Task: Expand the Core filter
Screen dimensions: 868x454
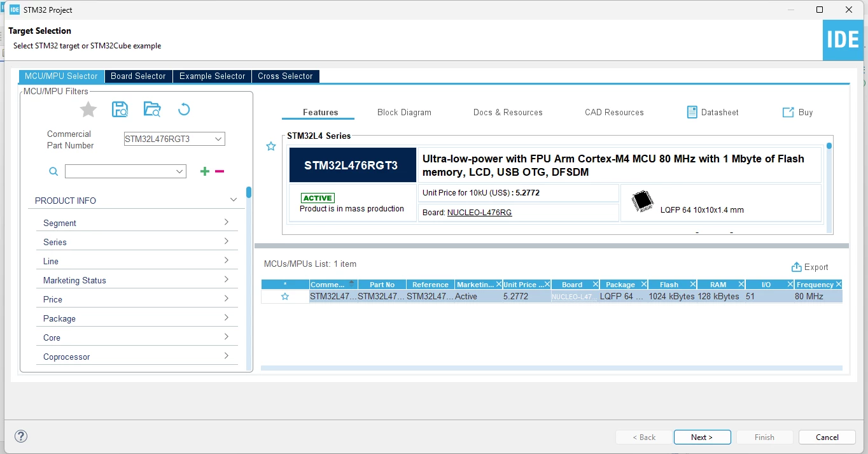Action: pyautogui.click(x=227, y=337)
